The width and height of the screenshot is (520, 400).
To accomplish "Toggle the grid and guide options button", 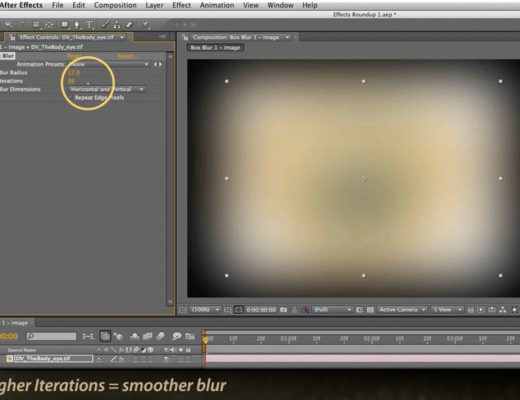I will (x=227, y=310).
